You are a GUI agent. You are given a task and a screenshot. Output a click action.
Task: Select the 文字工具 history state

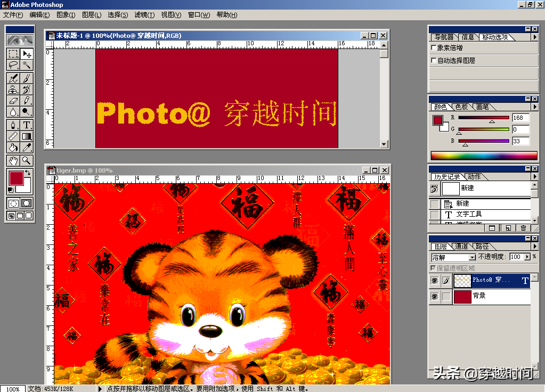[x=469, y=214]
